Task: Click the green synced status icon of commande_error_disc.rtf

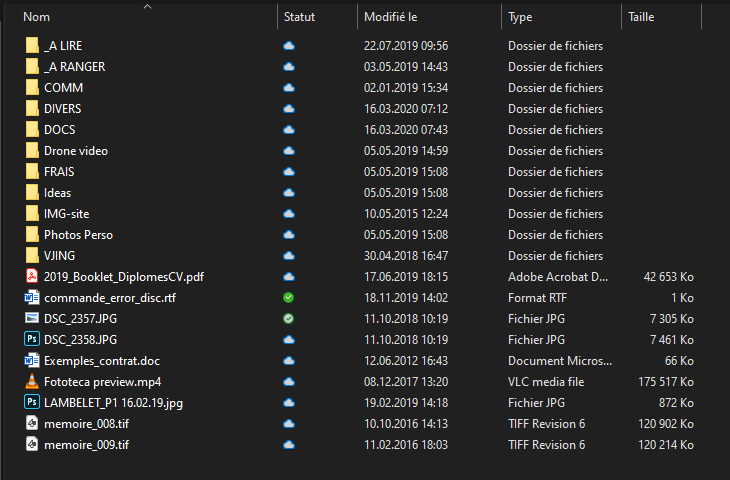Action: point(289,297)
